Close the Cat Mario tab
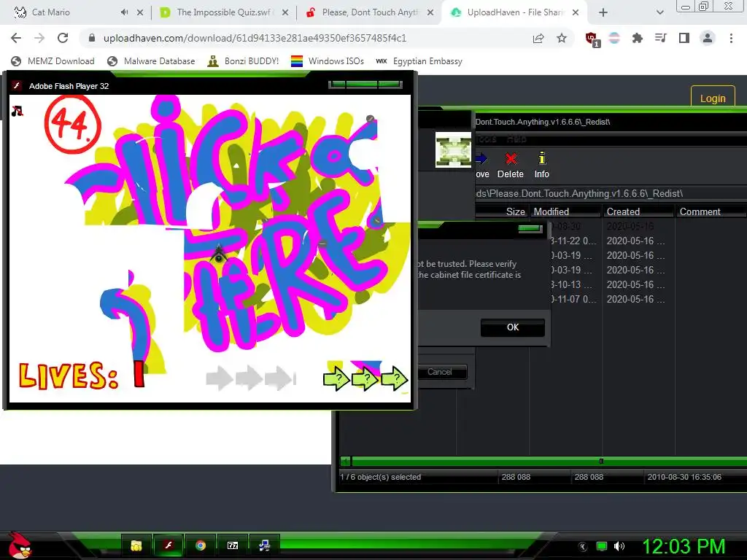747x560 pixels. (x=140, y=12)
